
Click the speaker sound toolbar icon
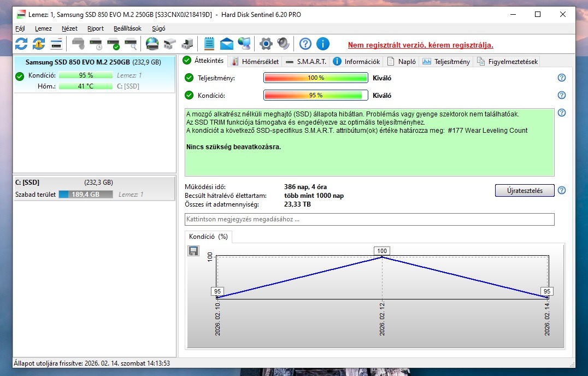tap(284, 44)
